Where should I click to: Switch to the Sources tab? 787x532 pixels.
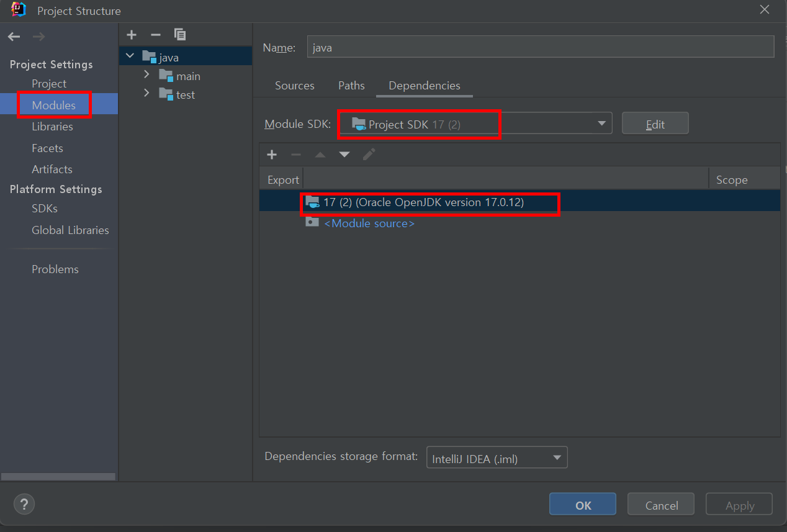[x=295, y=86]
